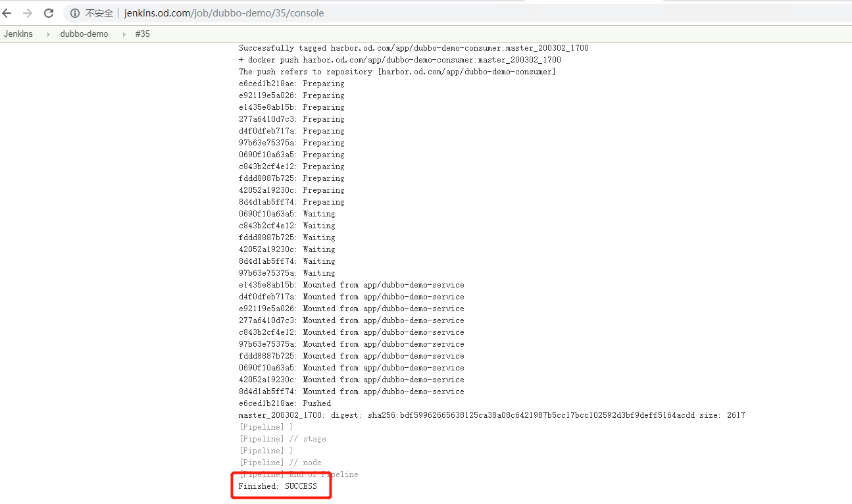Click the sha256 digest log line

tap(491, 415)
